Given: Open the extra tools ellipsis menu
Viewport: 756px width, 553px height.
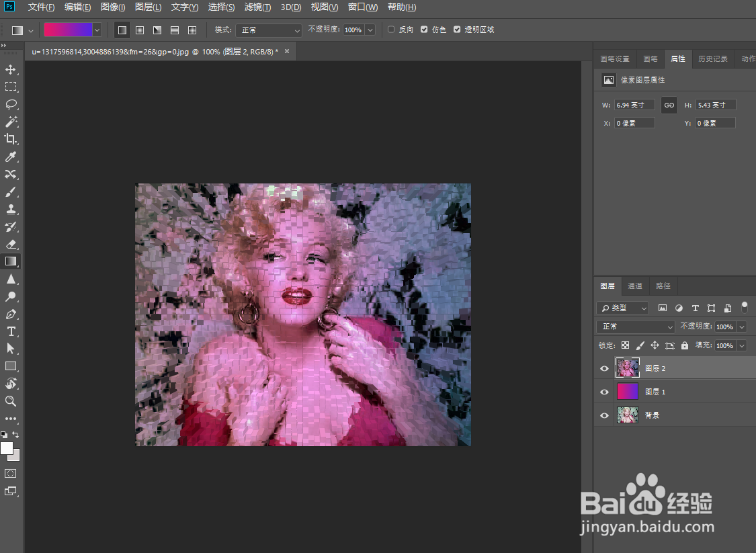Looking at the screenshot, I should pos(11,419).
